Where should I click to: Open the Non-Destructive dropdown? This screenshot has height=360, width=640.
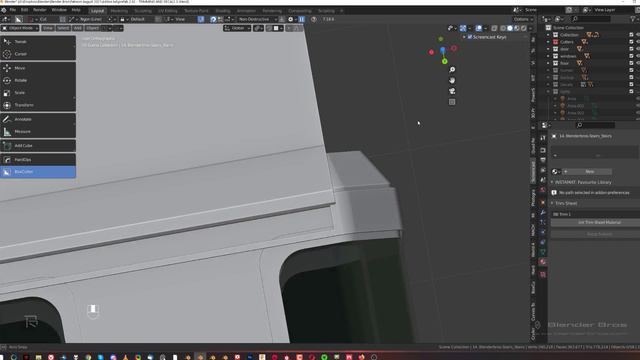pyautogui.click(x=258, y=19)
